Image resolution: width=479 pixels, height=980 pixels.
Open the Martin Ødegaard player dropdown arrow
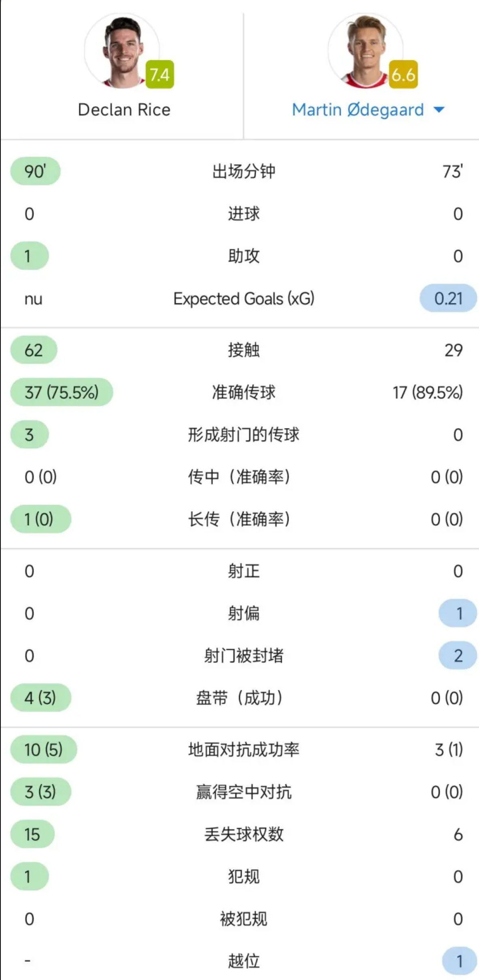click(439, 109)
